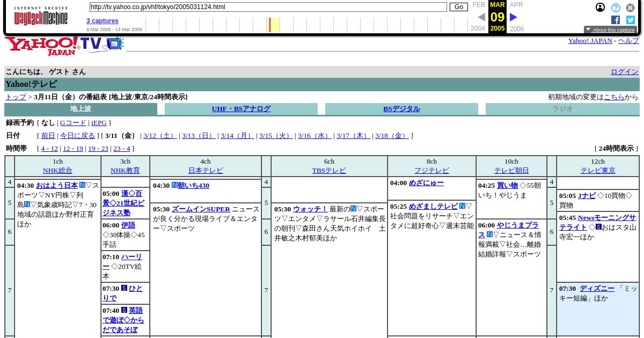Switch to UHF・BSアナログ tab
644x338 pixels.
[x=241, y=109]
